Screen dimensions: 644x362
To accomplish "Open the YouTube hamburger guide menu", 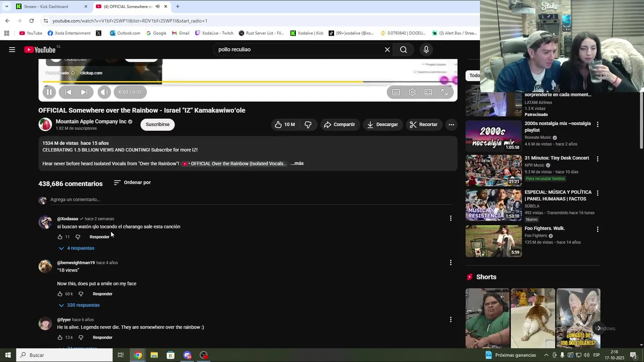I will (12, 49).
